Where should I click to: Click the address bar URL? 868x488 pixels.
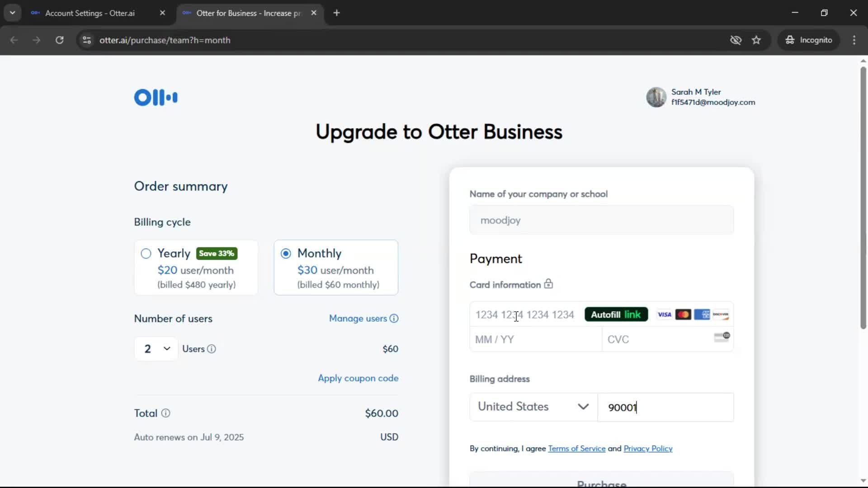pyautogui.click(x=165, y=40)
